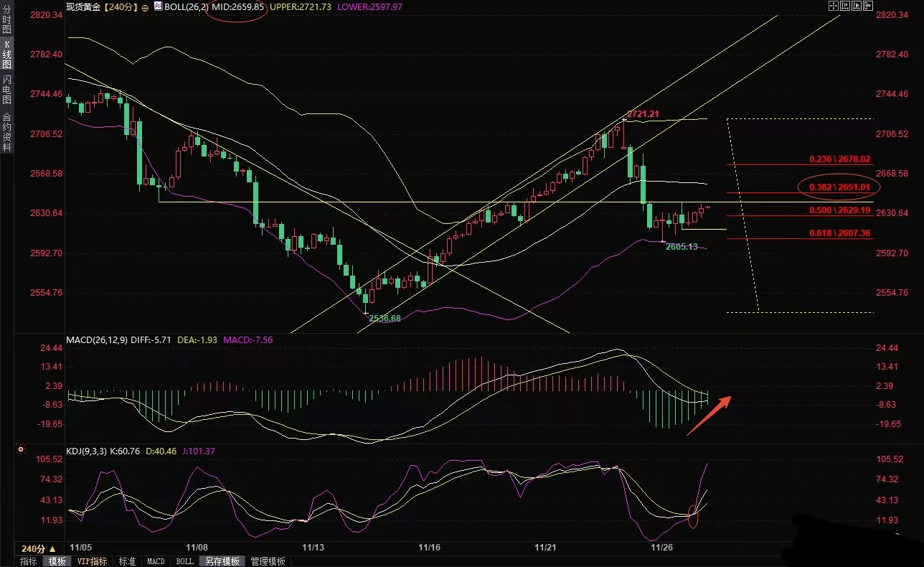The image size is (924, 567).
Task: Click the DEA:-1.93 value
Action: [196, 340]
